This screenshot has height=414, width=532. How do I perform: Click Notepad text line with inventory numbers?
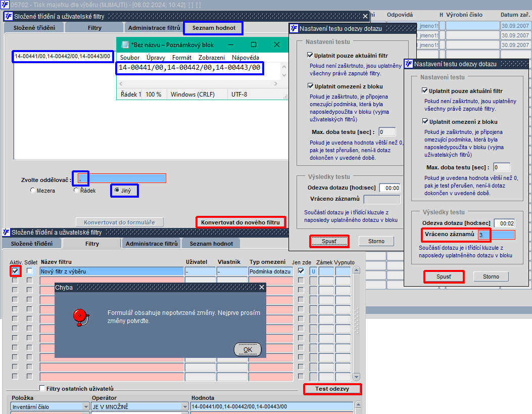(x=189, y=68)
